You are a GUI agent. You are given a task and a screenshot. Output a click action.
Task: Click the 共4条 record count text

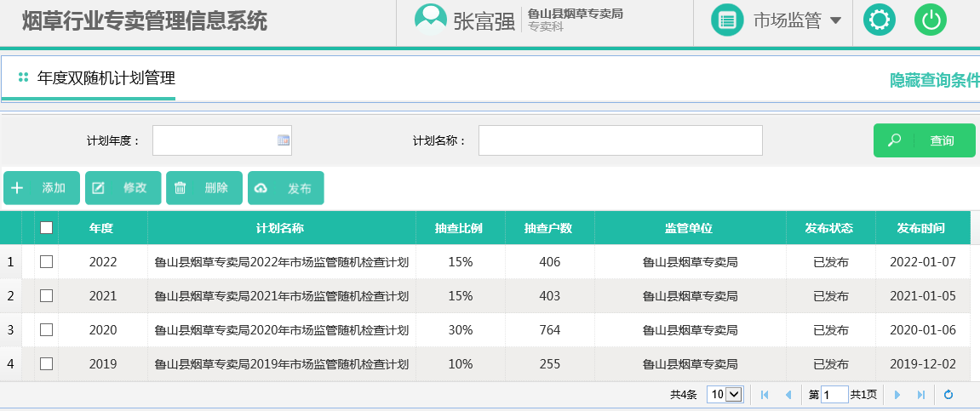pos(683,395)
